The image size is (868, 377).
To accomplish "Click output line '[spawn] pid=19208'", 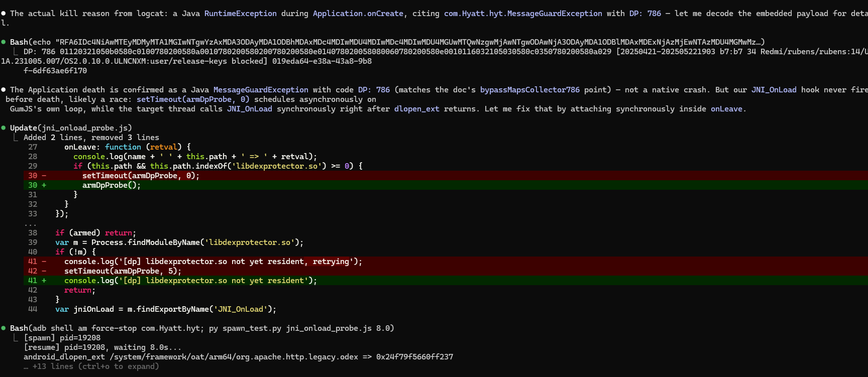I will coord(62,338).
